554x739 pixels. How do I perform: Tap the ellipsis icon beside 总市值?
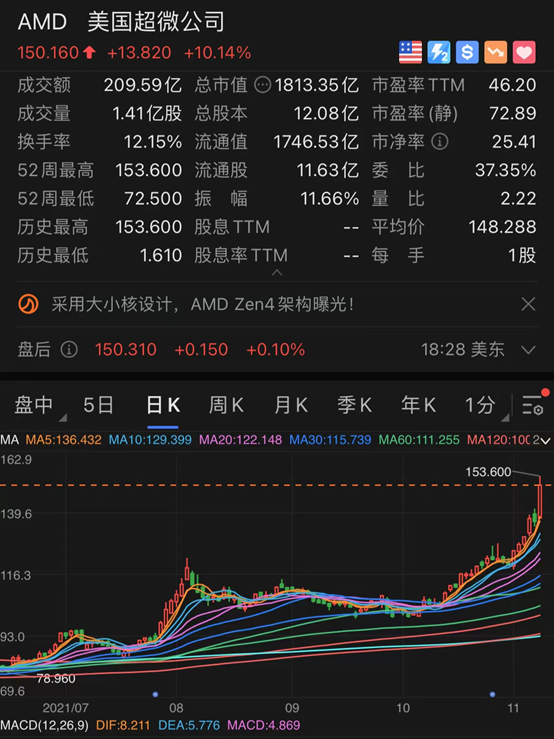pyautogui.click(x=263, y=85)
